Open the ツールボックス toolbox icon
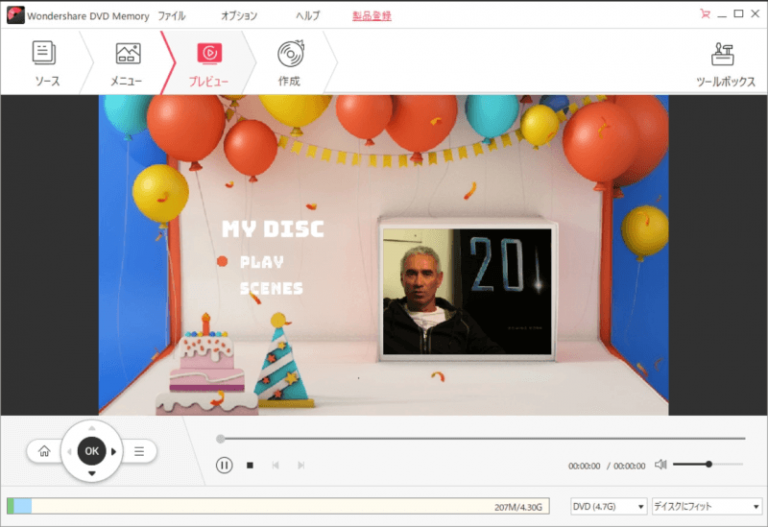Image resolution: width=768 pixels, height=527 pixels. pos(725,63)
